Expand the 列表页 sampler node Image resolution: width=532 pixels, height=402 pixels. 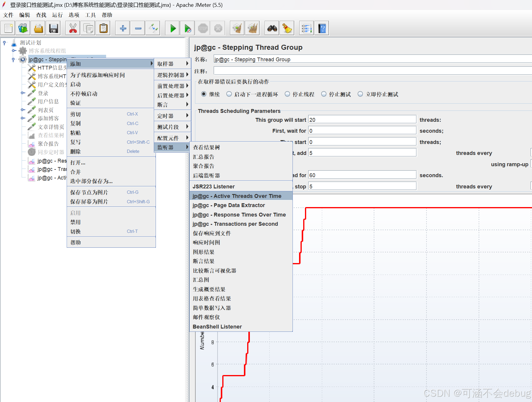pos(23,110)
